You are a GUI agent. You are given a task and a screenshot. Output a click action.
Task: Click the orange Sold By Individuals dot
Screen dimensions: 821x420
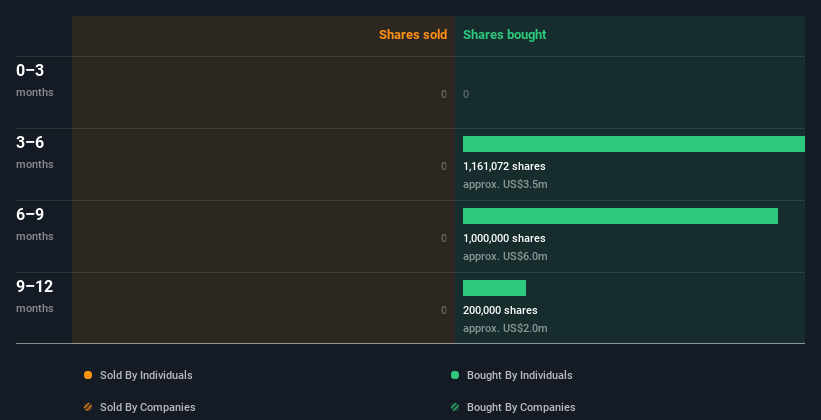pos(88,375)
